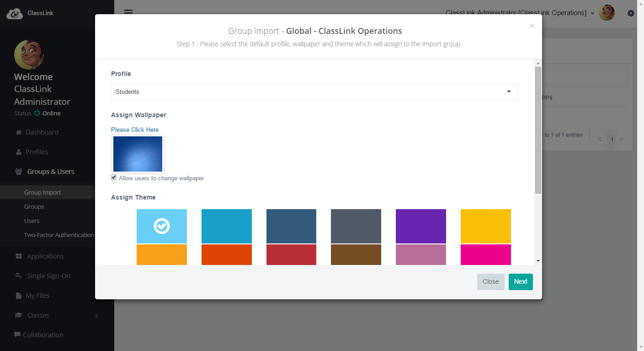Select the light blue theme with checkmark

point(162,226)
